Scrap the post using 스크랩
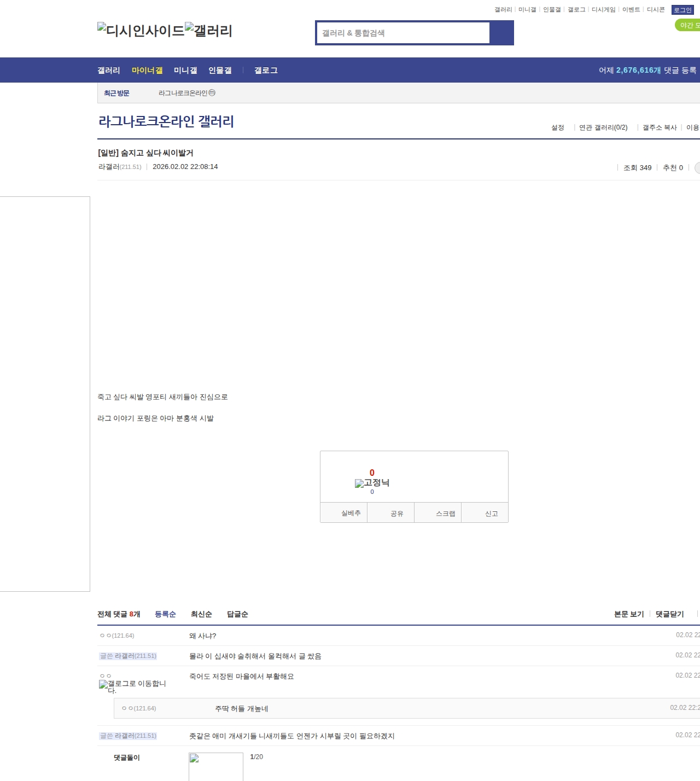700x781 pixels. click(438, 513)
